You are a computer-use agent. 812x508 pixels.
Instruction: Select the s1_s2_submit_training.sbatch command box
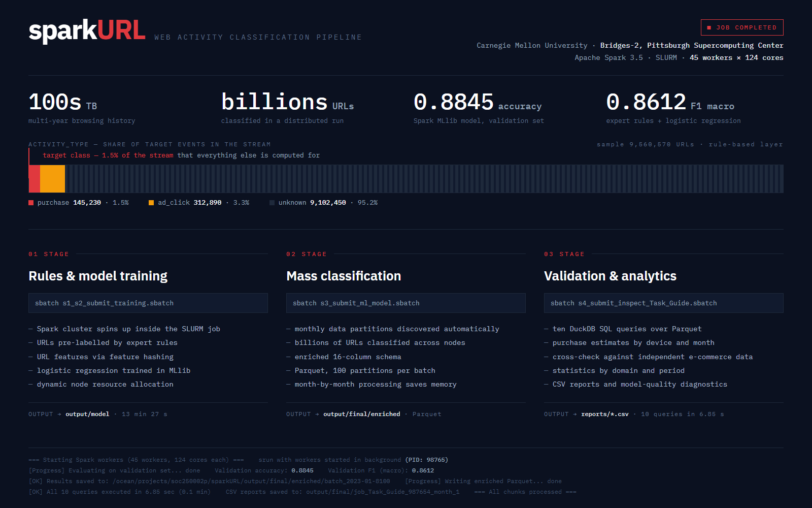tap(148, 303)
